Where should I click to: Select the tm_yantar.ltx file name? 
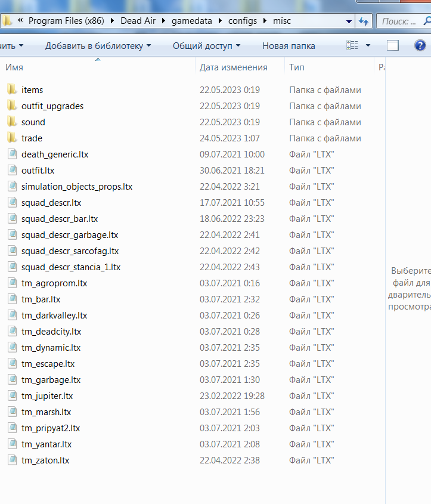pyautogui.click(x=46, y=444)
